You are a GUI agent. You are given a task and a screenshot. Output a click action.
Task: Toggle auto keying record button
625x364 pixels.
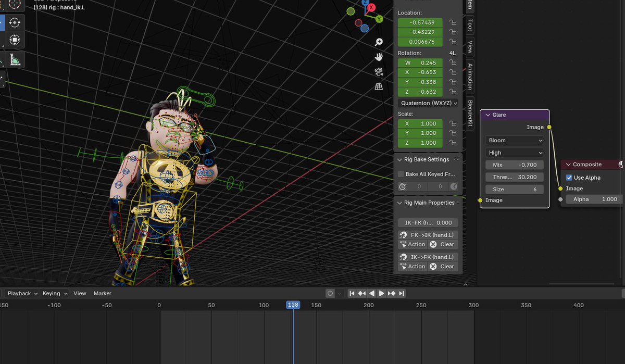coord(330,293)
